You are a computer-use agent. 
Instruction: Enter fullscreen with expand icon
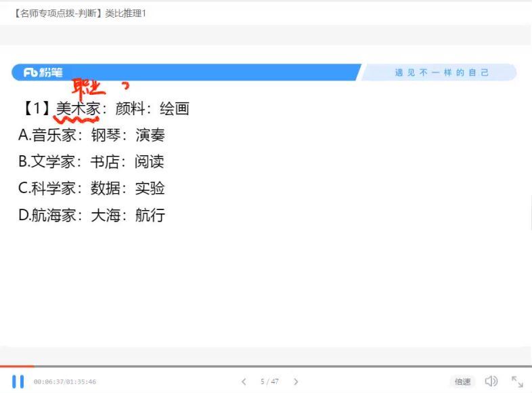pos(517,381)
